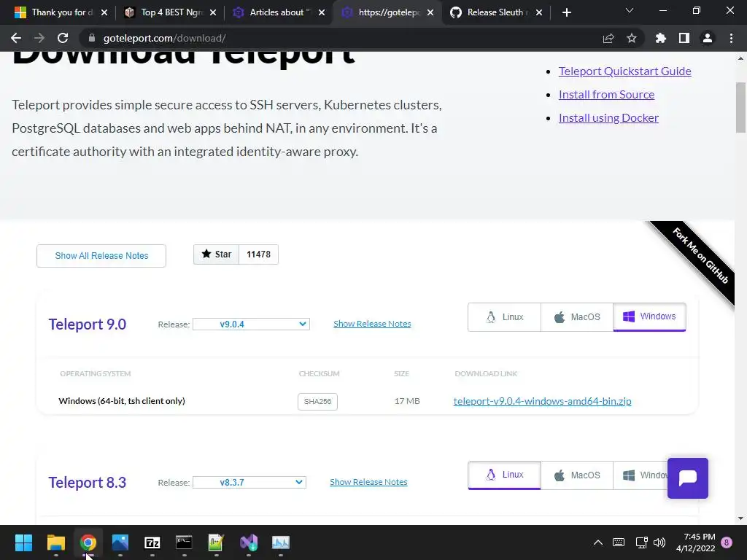Click 'Teleport 9.0' heading text
Viewport: 747px width, 560px height.
tap(88, 324)
